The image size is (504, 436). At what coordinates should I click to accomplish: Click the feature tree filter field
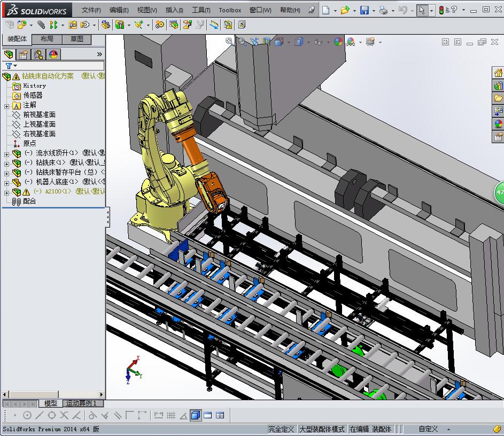pos(53,66)
